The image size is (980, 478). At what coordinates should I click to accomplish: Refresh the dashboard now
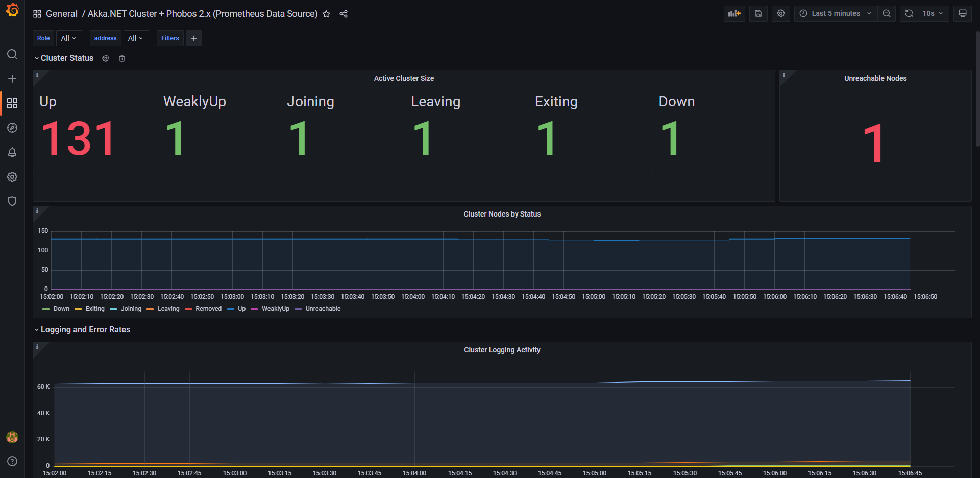[909, 14]
